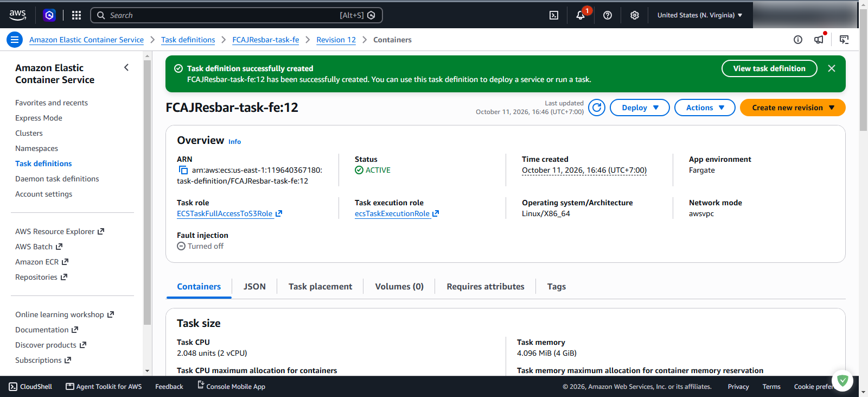Viewport: 868px width, 397px height.
Task: Open the Task placement tab
Action: (x=320, y=287)
